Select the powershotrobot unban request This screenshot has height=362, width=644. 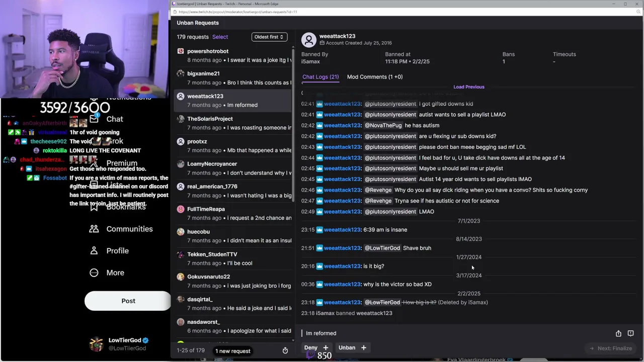coord(233,55)
